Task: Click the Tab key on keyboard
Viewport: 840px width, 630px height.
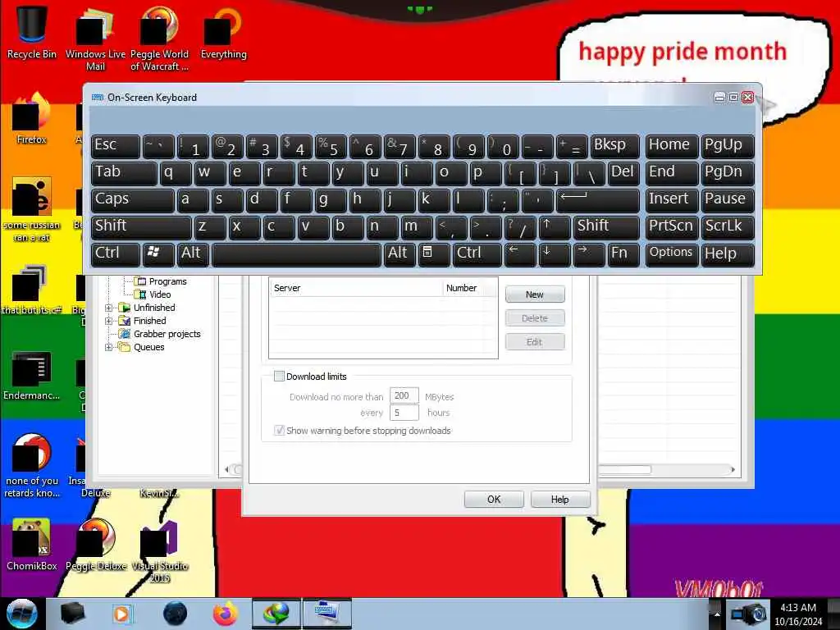Action: tap(124, 174)
